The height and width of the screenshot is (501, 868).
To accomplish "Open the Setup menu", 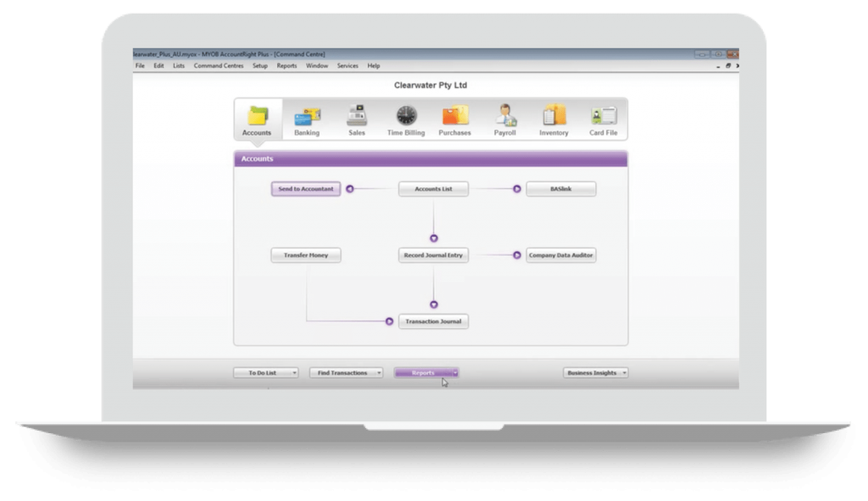I will 260,65.
